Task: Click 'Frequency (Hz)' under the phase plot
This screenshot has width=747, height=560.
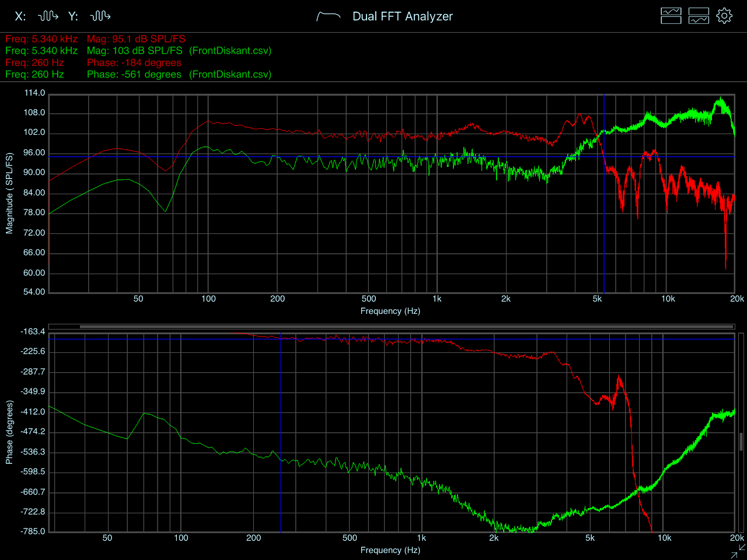Action: coord(390,550)
